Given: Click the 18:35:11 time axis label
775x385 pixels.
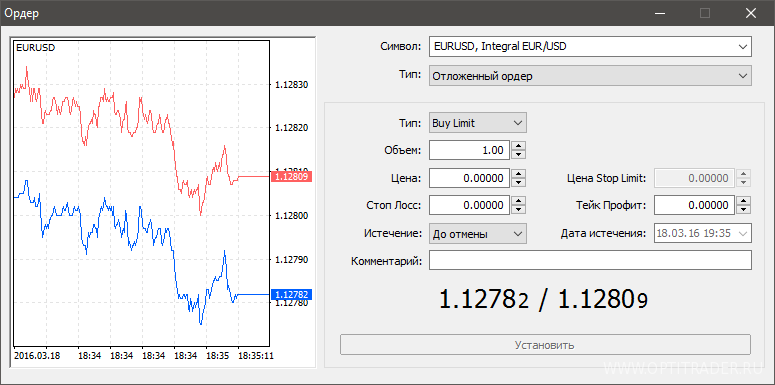Looking at the screenshot, I should tap(256, 355).
